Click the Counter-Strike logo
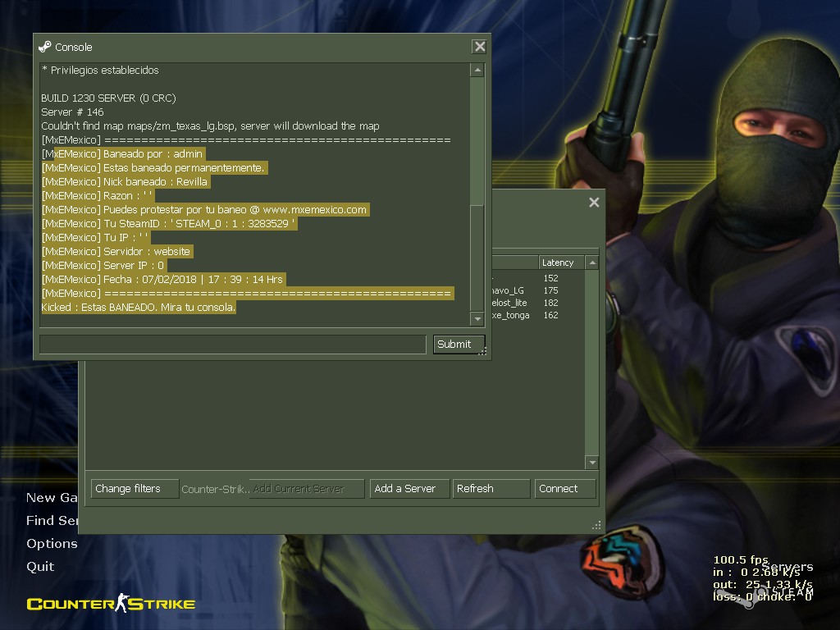The width and height of the screenshot is (840, 630). coord(111,603)
